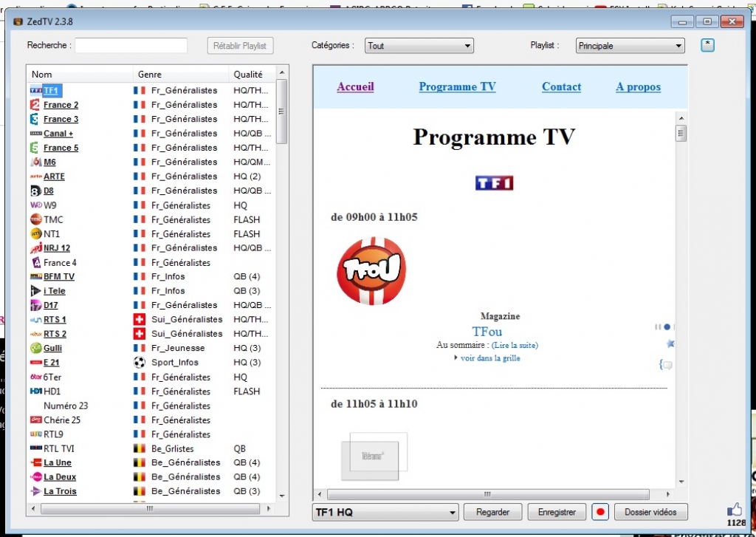Click the TFou program thumbnail image
The height and width of the screenshot is (537, 756).
[x=371, y=271]
